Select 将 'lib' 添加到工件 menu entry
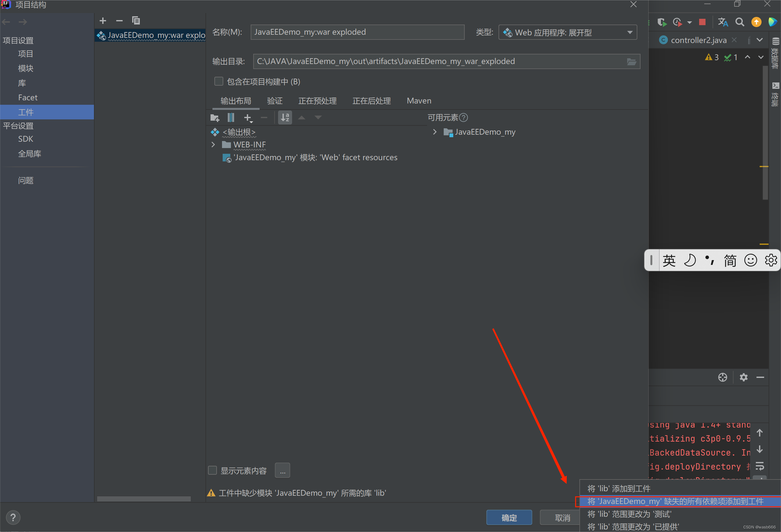The width and height of the screenshot is (781, 532). pos(618,488)
